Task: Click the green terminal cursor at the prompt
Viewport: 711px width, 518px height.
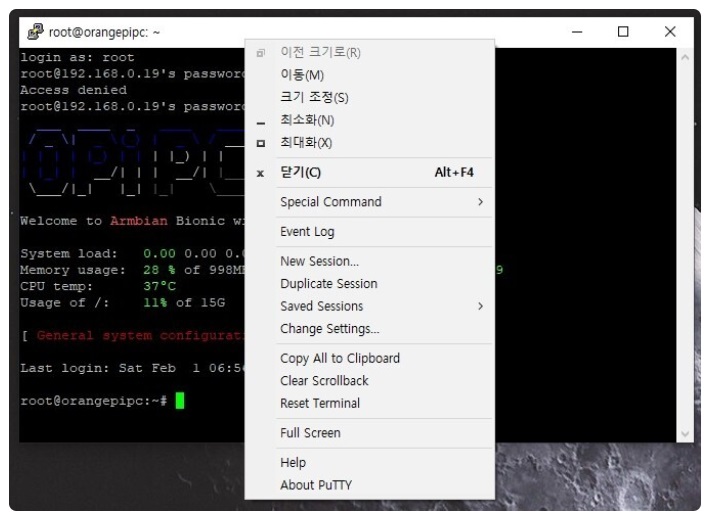Action: click(x=180, y=401)
